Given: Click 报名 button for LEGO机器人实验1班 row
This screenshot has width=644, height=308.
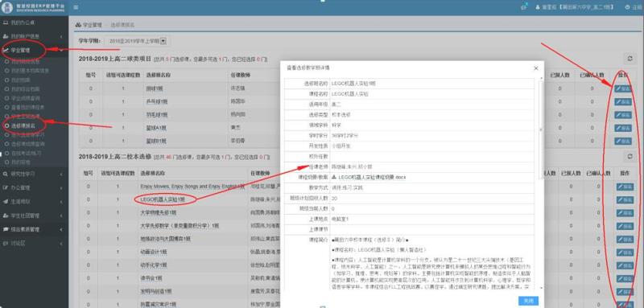Looking at the screenshot, I should pyautogui.click(x=625, y=199).
